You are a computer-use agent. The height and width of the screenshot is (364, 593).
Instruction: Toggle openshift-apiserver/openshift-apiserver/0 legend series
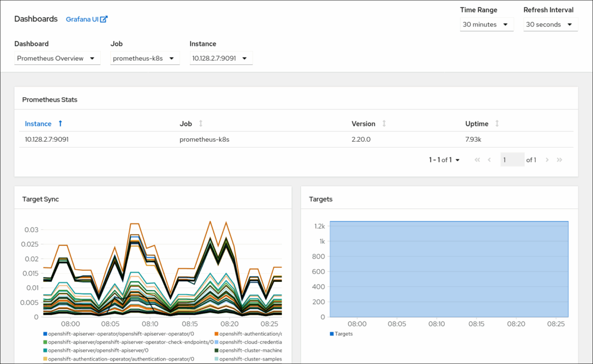coord(98,350)
